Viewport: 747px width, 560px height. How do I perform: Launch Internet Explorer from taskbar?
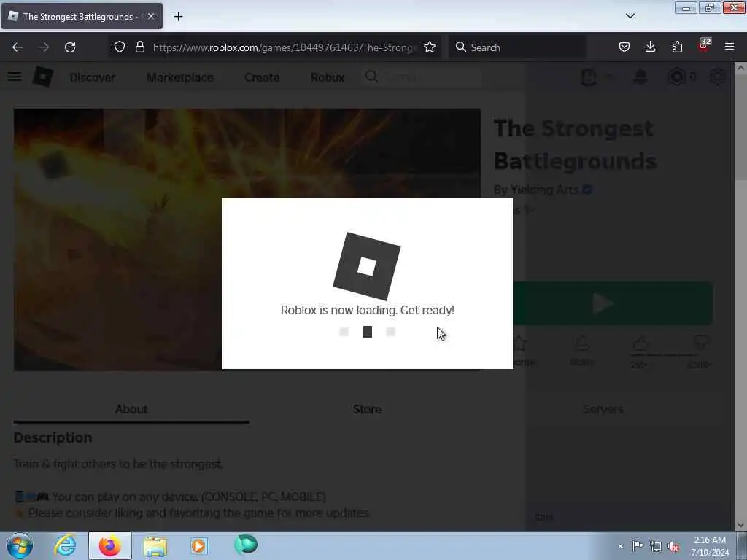[x=65, y=545]
